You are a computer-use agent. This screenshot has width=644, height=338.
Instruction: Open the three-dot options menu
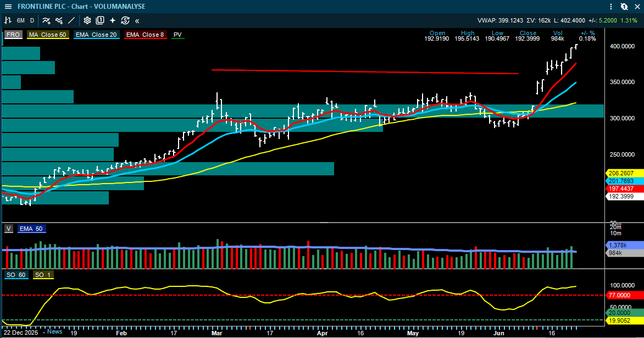611,7
